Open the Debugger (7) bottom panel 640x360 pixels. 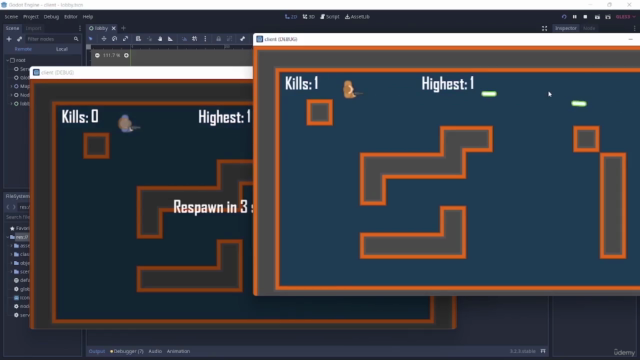(x=127, y=351)
